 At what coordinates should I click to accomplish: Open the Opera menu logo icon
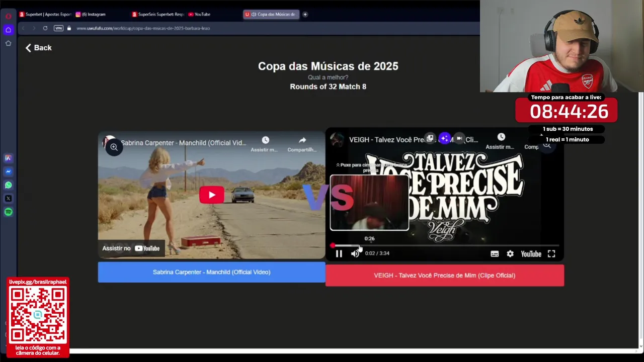coord(8,16)
